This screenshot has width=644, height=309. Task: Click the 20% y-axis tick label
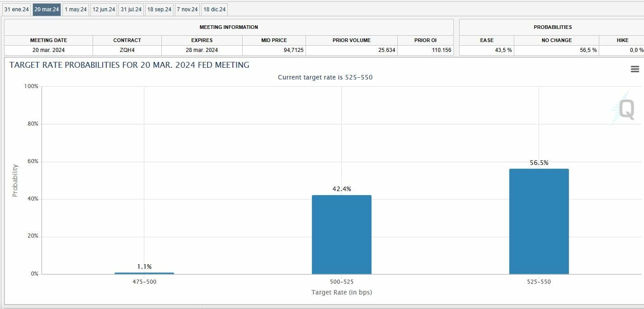pos(33,236)
